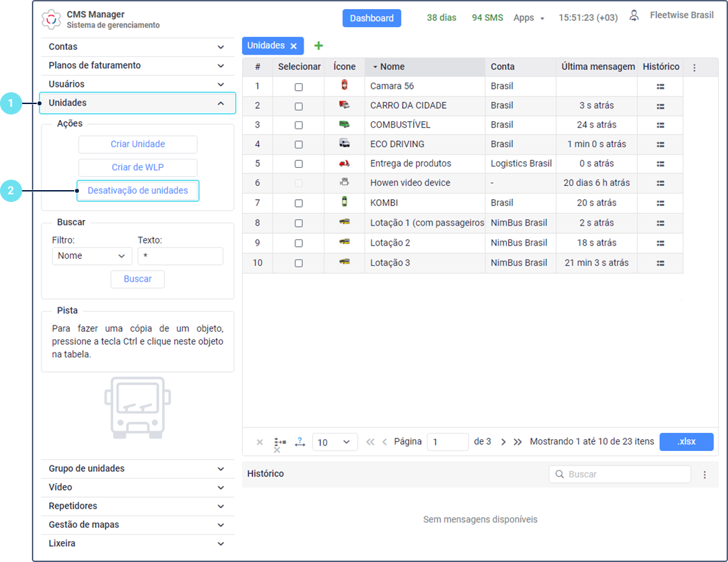The width and height of the screenshot is (728, 562).
Task: Open history icon for Entrega de produtos
Action: click(x=660, y=164)
